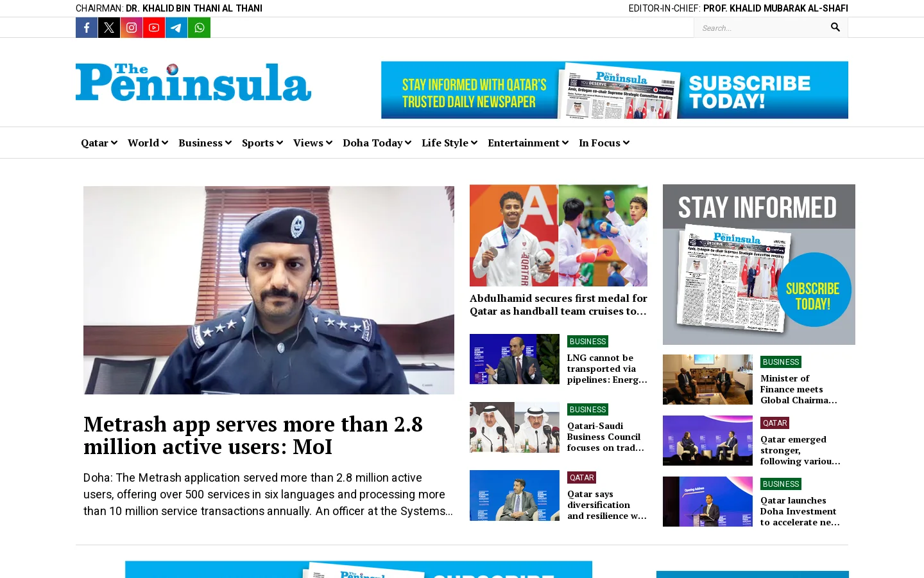Click the Business tag above LNG story
Image resolution: width=924 pixels, height=578 pixels.
[x=588, y=342]
